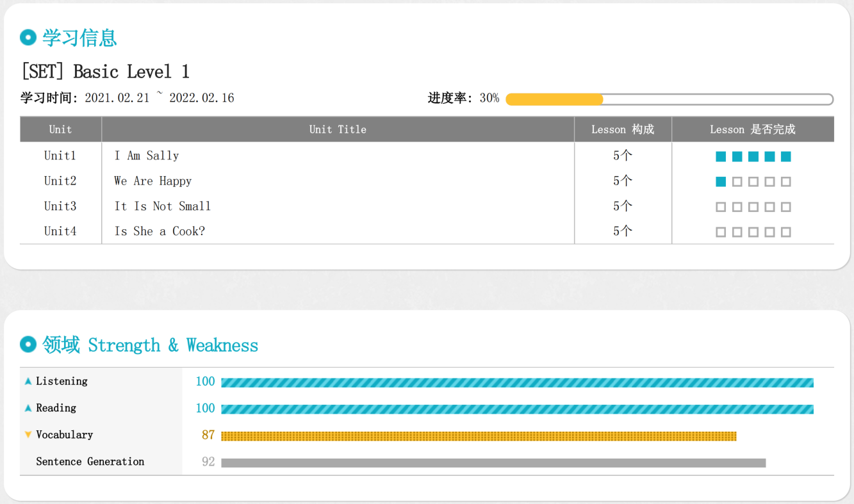
Task: Check Unit2's second empty lesson box
Action: (x=737, y=182)
